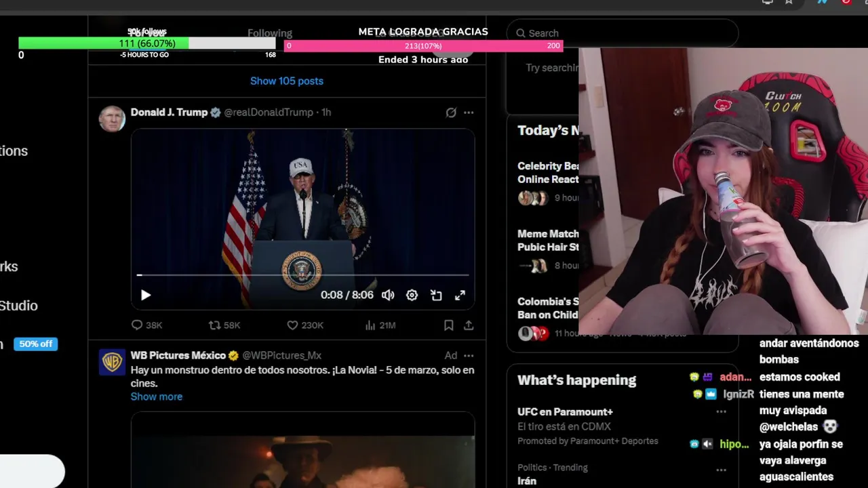Share the Trump post
Viewport: 868px width, 488px height.
[x=469, y=325]
